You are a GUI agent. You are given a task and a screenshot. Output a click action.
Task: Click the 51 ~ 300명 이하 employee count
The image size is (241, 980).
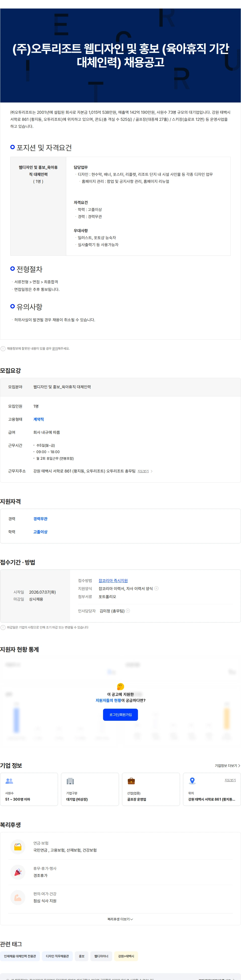(x=18, y=799)
